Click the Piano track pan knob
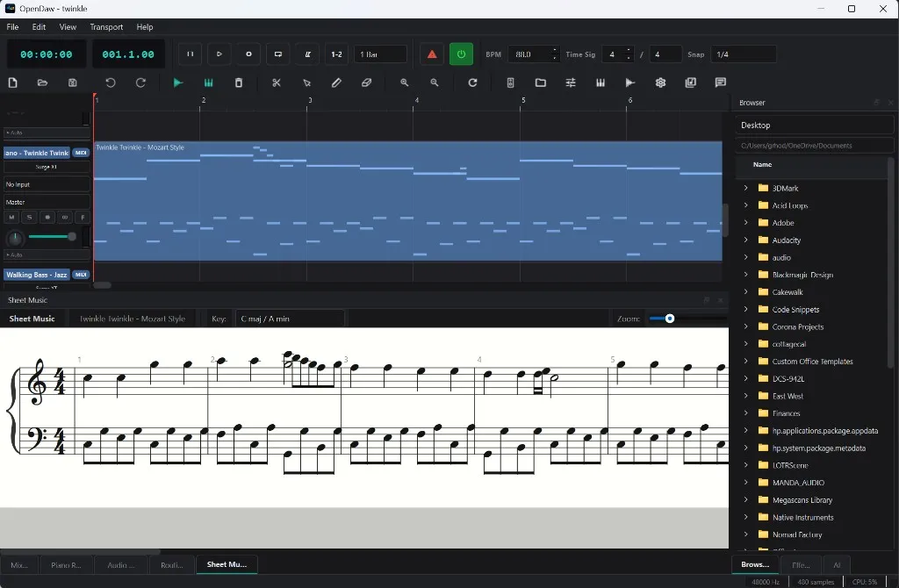This screenshot has width=899, height=588. [x=15, y=237]
